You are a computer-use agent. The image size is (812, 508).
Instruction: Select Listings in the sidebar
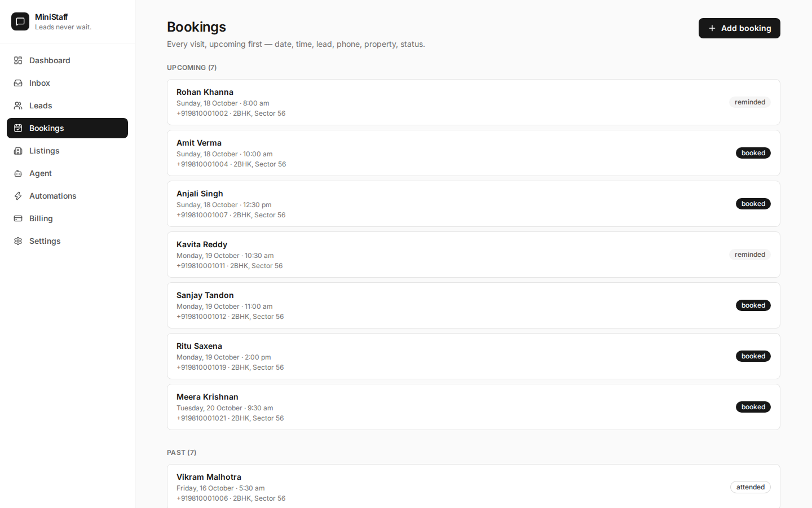pyautogui.click(x=67, y=151)
